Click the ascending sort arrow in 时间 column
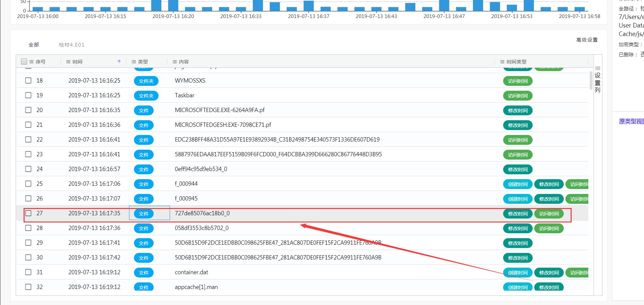Image resolution: width=644 pixels, height=305 pixels. tap(119, 61)
